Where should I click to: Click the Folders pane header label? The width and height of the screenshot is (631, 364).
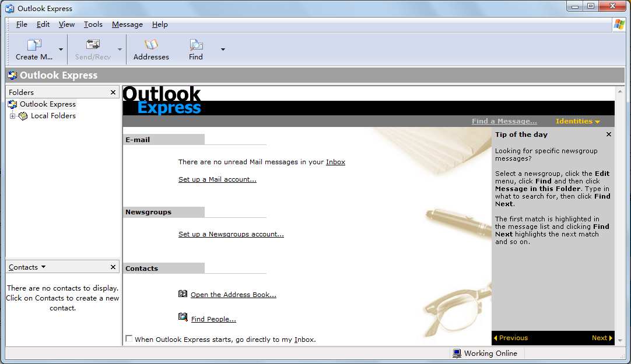22,93
